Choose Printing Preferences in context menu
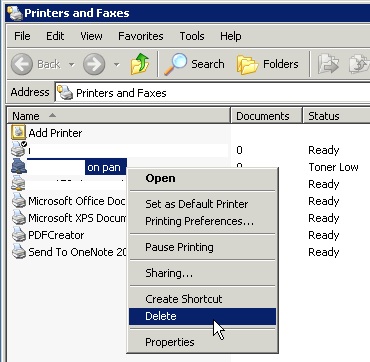The width and height of the screenshot is (370, 362). [x=202, y=221]
